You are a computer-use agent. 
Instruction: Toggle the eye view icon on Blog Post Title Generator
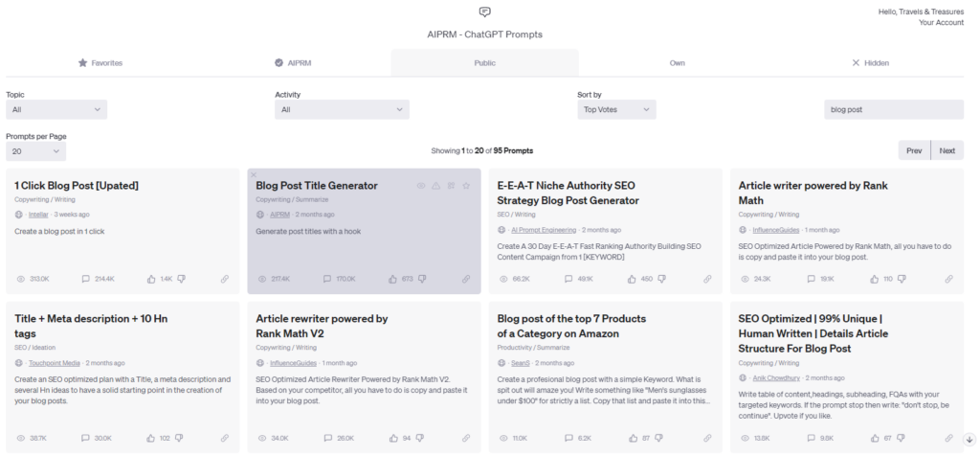(421, 186)
